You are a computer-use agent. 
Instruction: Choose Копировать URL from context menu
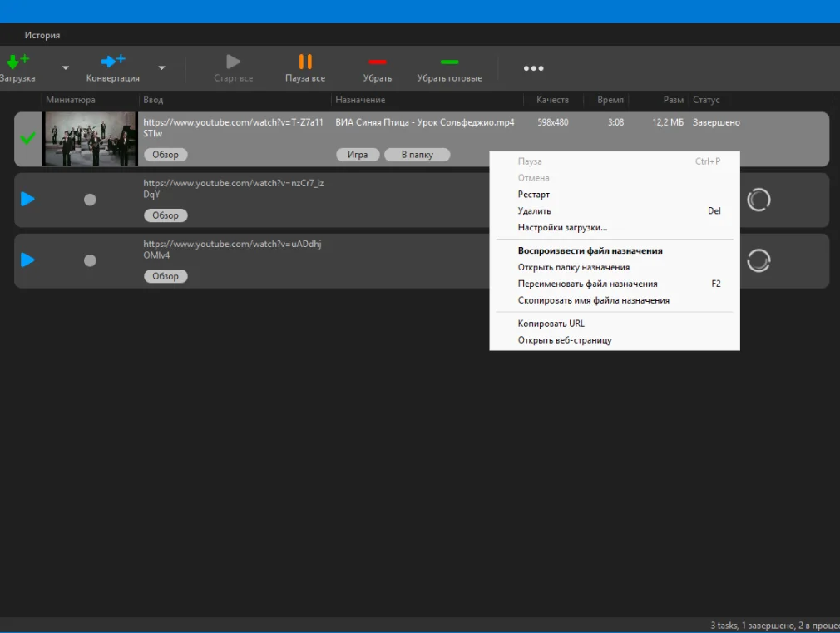point(551,324)
